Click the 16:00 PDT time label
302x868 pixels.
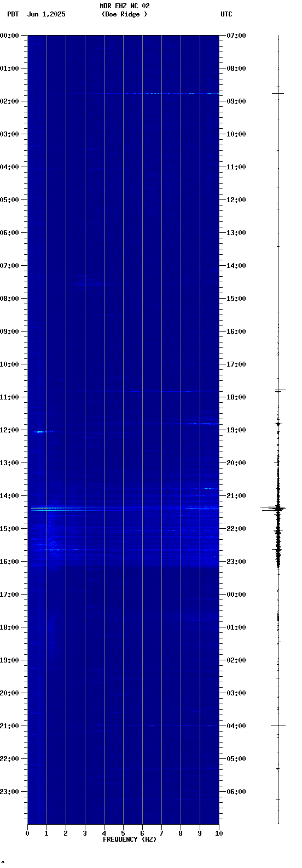[9, 562]
